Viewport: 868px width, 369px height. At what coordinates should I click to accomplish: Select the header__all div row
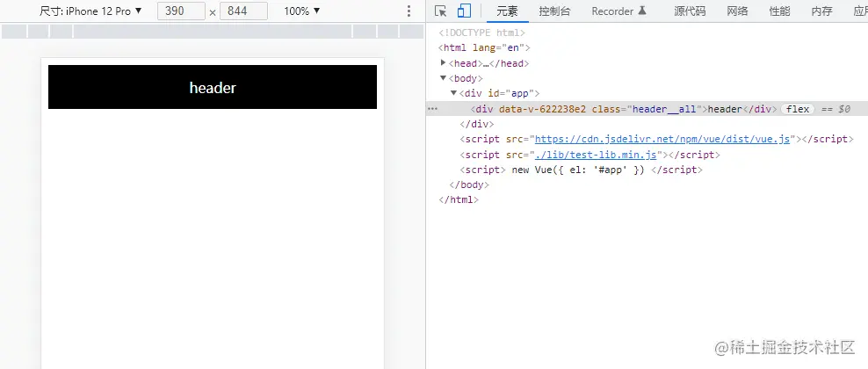[647, 109]
